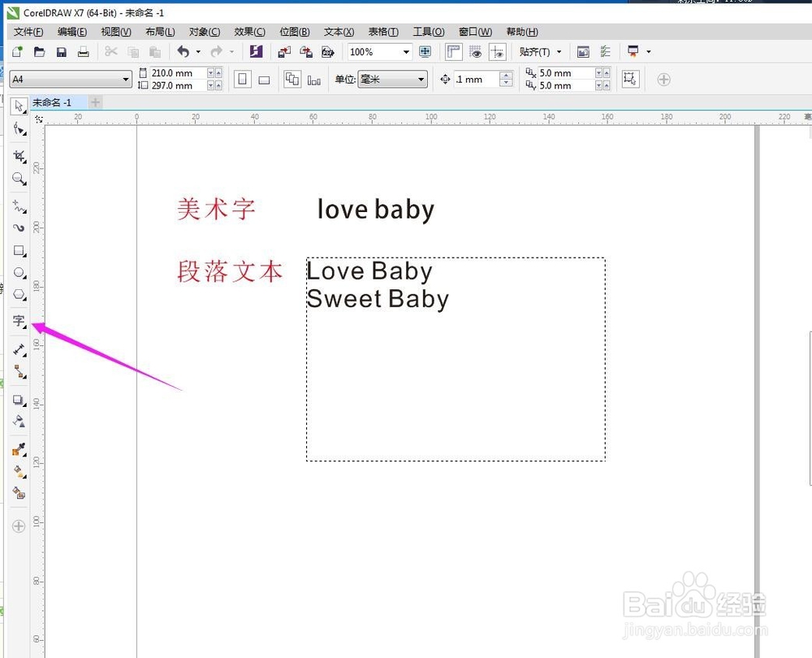The height and width of the screenshot is (658, 812).
Task: Select the Polygon tool
Action: (x=19, y=294)
